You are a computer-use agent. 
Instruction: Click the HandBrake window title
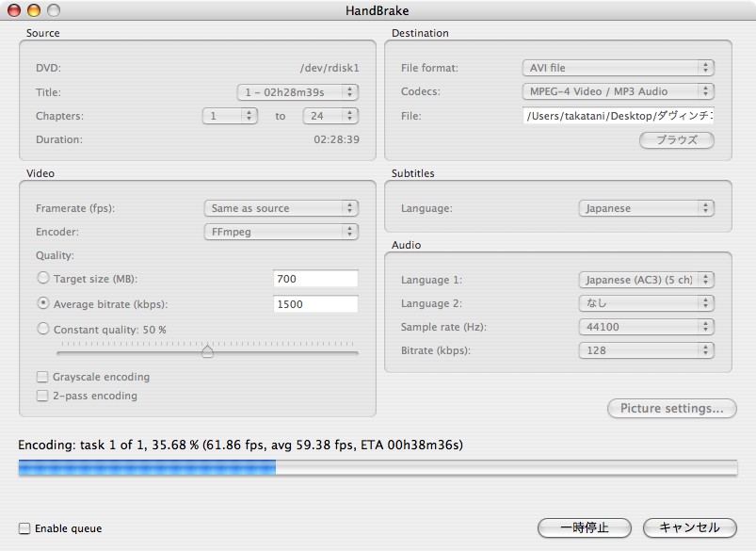click(x=377, y=10)
